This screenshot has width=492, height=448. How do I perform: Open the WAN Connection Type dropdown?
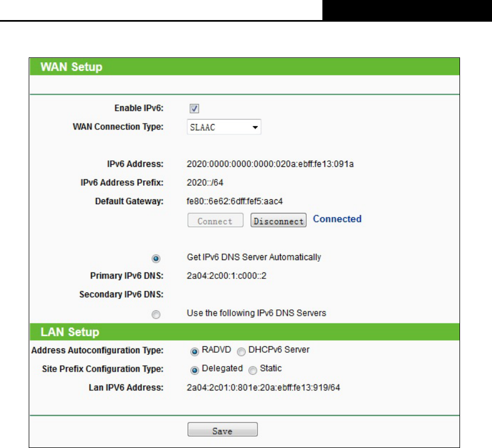point(224,127)
